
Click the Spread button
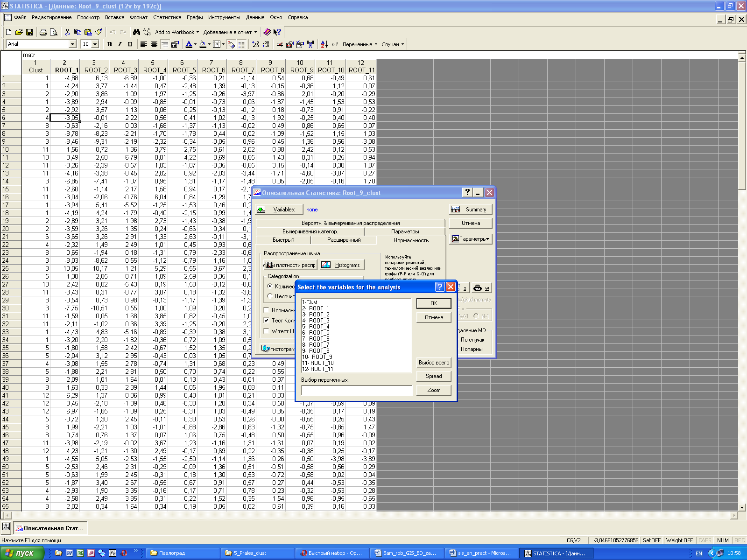(x=434, y=376)
